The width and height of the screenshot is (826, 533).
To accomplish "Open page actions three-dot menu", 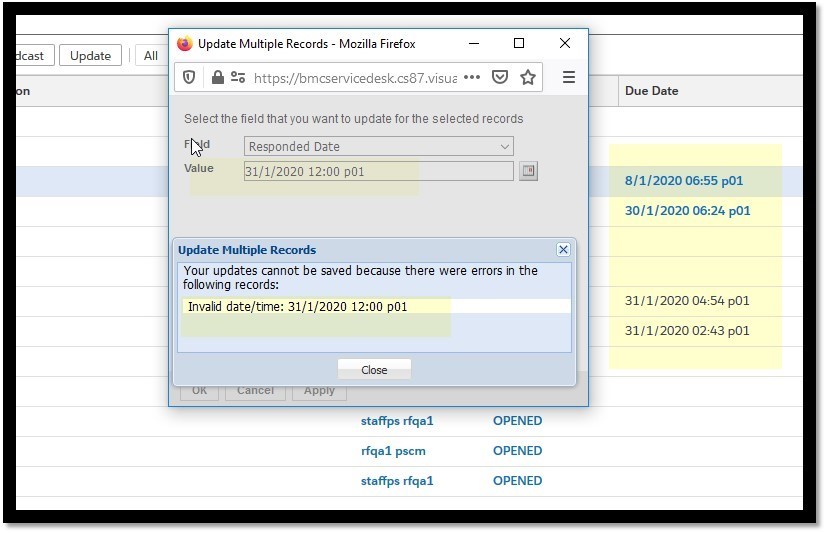I will coord(472,77).
